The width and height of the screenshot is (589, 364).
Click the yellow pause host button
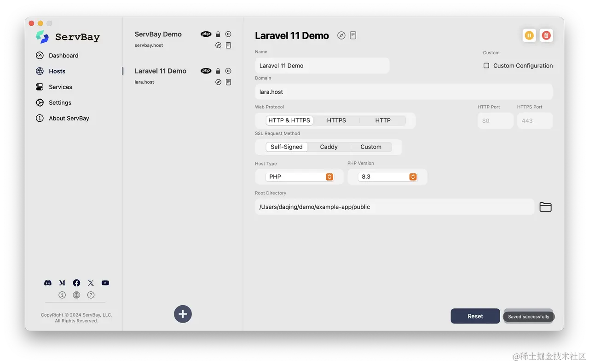click(x=529, y=35)
